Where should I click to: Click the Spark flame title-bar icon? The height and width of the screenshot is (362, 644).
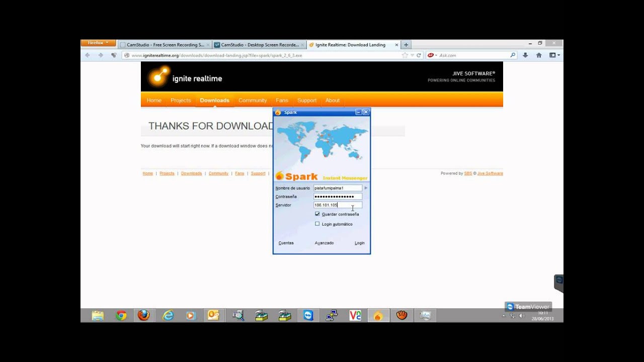tap(278, 112)
